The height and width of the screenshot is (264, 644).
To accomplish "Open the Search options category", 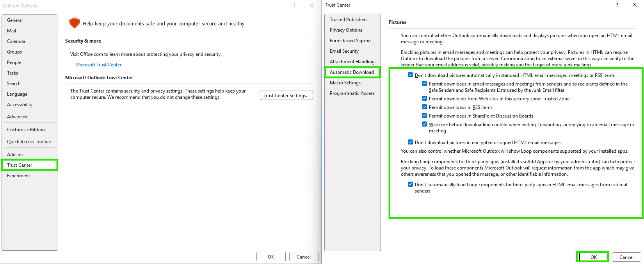I will point(29,84).
